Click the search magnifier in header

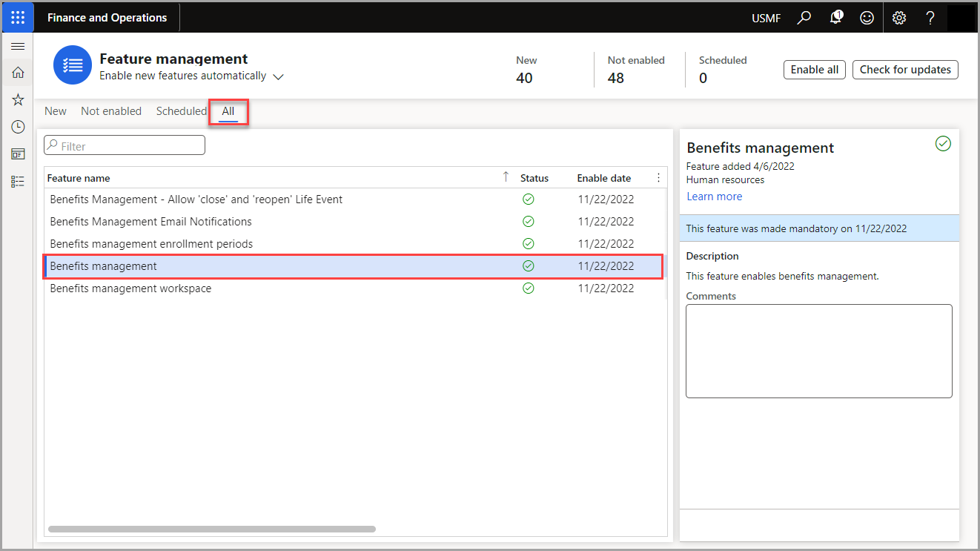(x=804, y=18)
